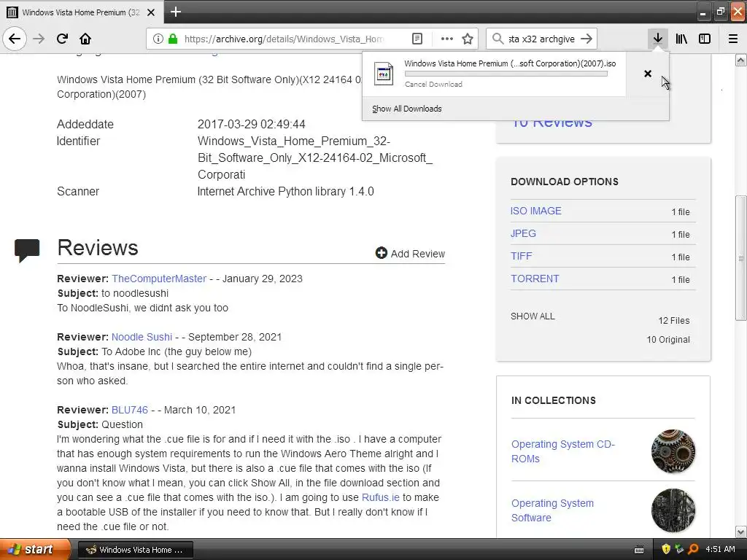Click the search box text field
Image resolution: width=747 pixels, height=560 pixels.
click(x=541, y=39)
